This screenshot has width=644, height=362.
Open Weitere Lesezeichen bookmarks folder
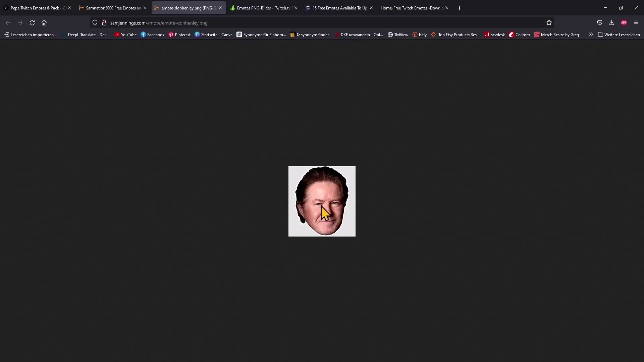click(x=619, y=35)
